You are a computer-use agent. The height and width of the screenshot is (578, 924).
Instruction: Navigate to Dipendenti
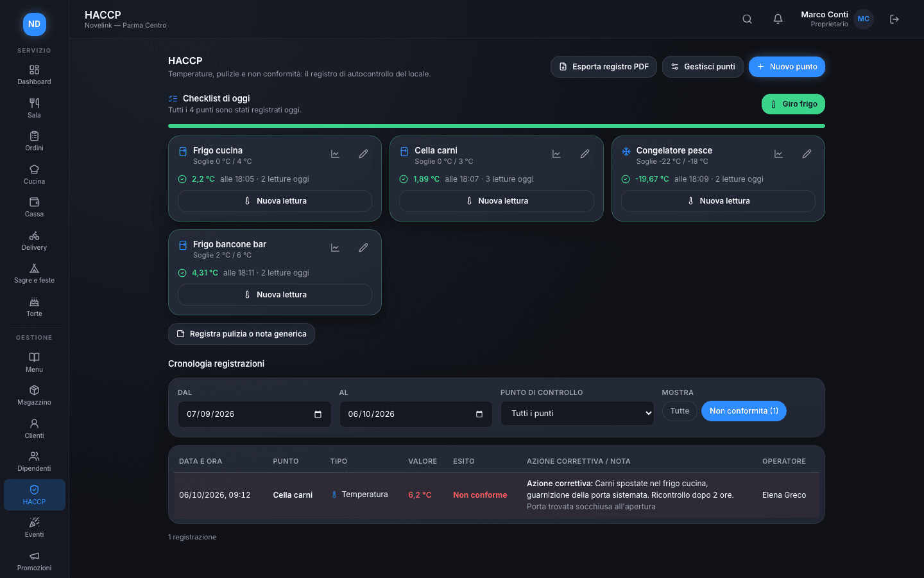pyautogui.click(x=35, y=462)
